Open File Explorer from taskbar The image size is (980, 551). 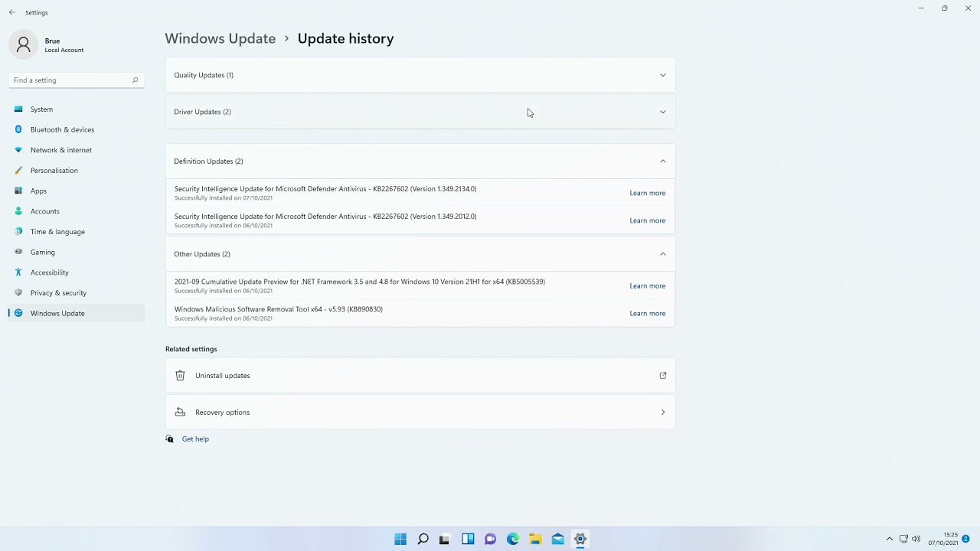click(x=535, y=539)
